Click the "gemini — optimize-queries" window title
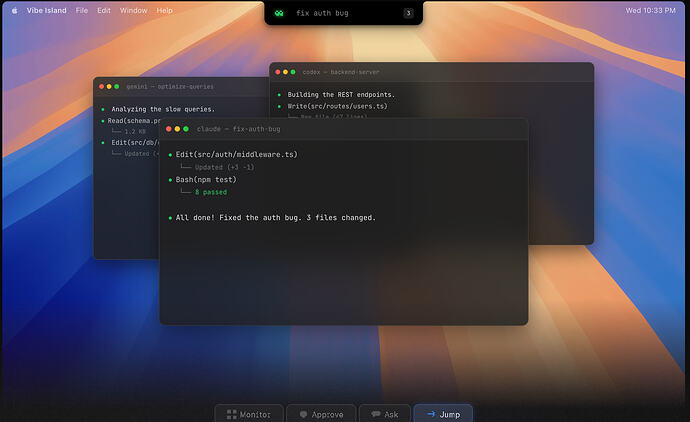 tap(170, 87)
